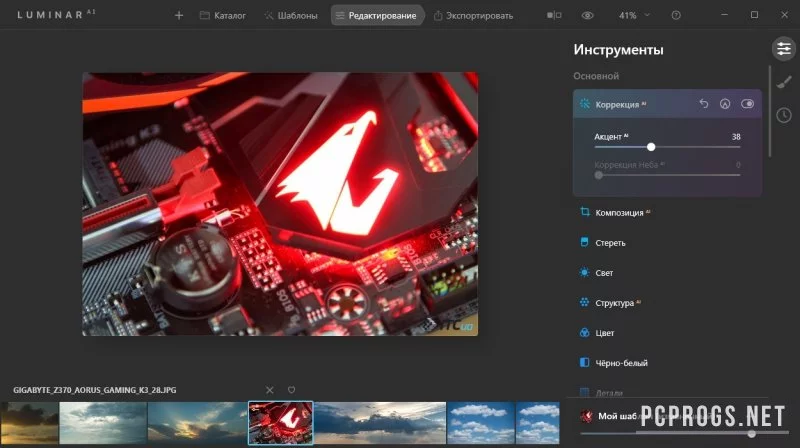Screen dimensions: 800x448
Task: Maximize the Luminar window
Action: 754,15
